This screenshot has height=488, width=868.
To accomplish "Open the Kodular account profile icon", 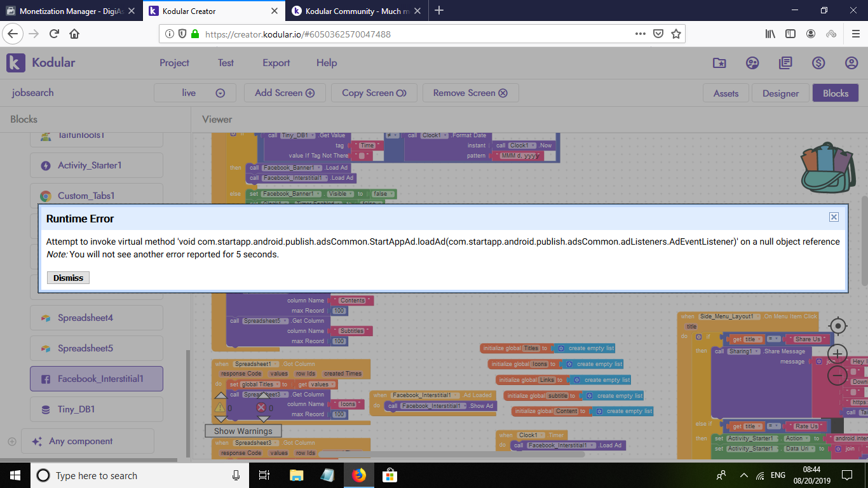I will click(x=851, y=63).
